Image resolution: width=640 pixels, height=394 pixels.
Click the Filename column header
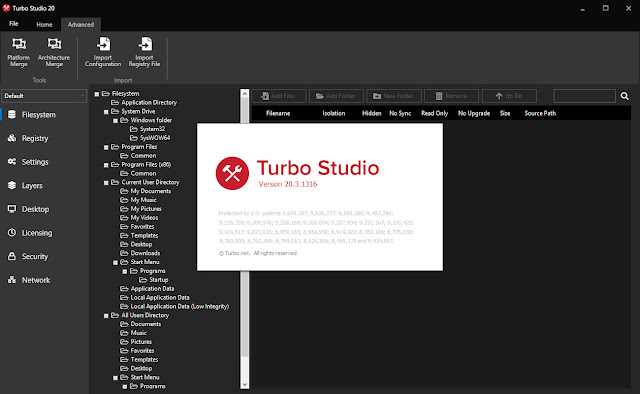(278, 114)
